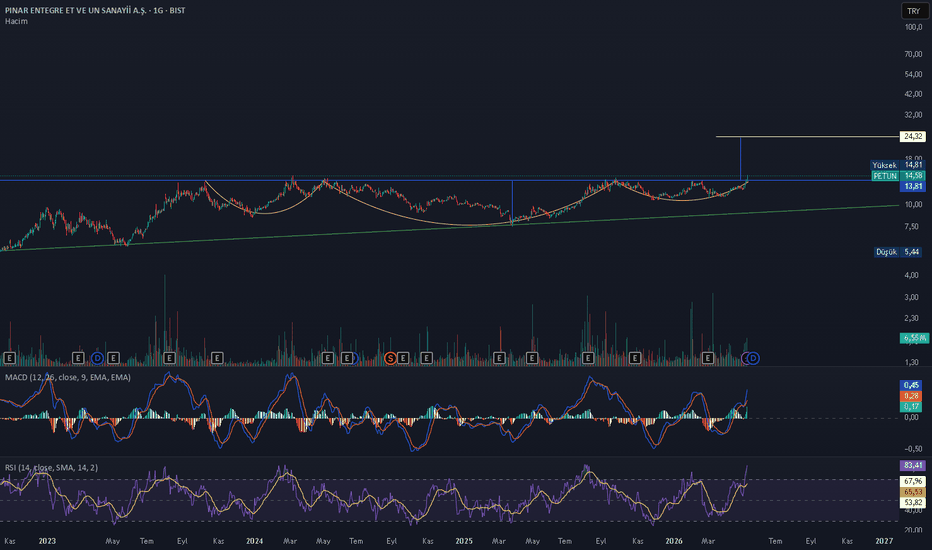Viewport: 932px width, 550px height.
Task: Click the earnings E marker above Mar 2025
Action: click(x=499, y=357)
